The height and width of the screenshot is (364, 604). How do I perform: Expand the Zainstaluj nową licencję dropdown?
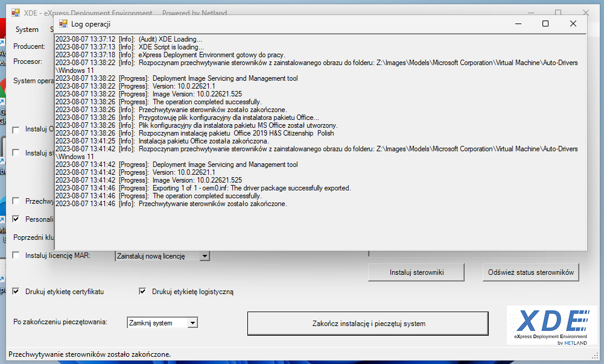coord(205,256)
